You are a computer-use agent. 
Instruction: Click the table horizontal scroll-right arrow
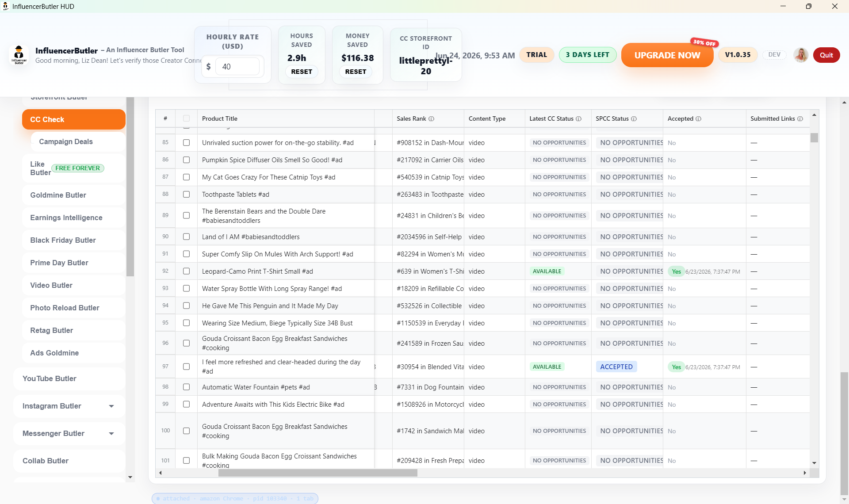coord(805,473)
